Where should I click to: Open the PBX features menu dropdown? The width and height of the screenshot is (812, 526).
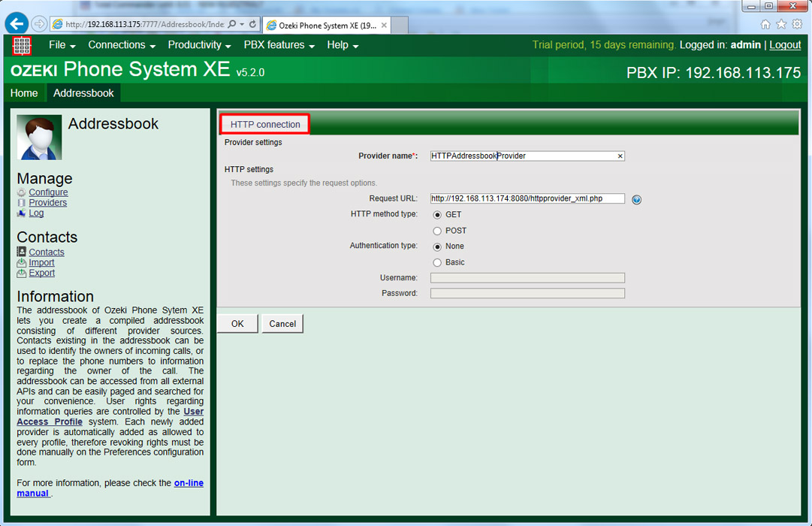[x=279, y=45]
